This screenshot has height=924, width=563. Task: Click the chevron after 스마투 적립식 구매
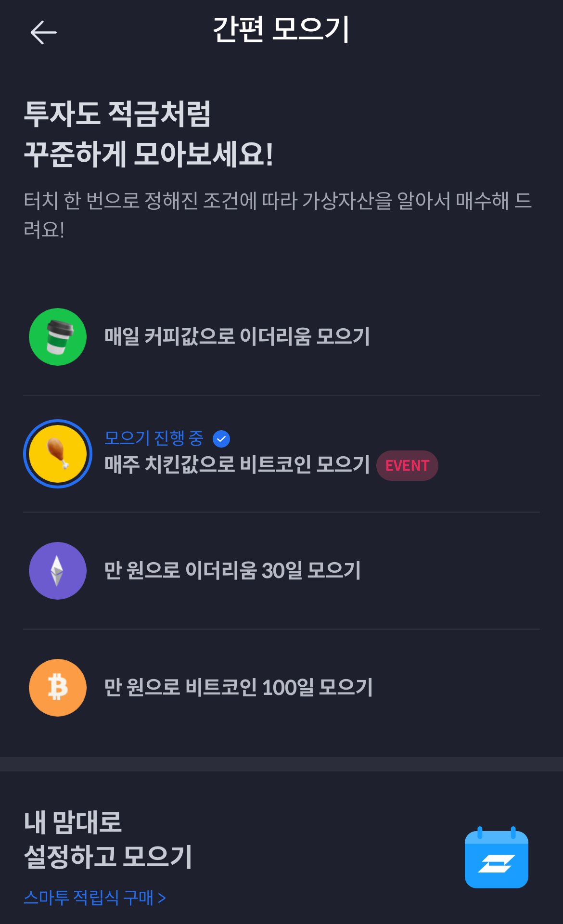click(162, 898)
